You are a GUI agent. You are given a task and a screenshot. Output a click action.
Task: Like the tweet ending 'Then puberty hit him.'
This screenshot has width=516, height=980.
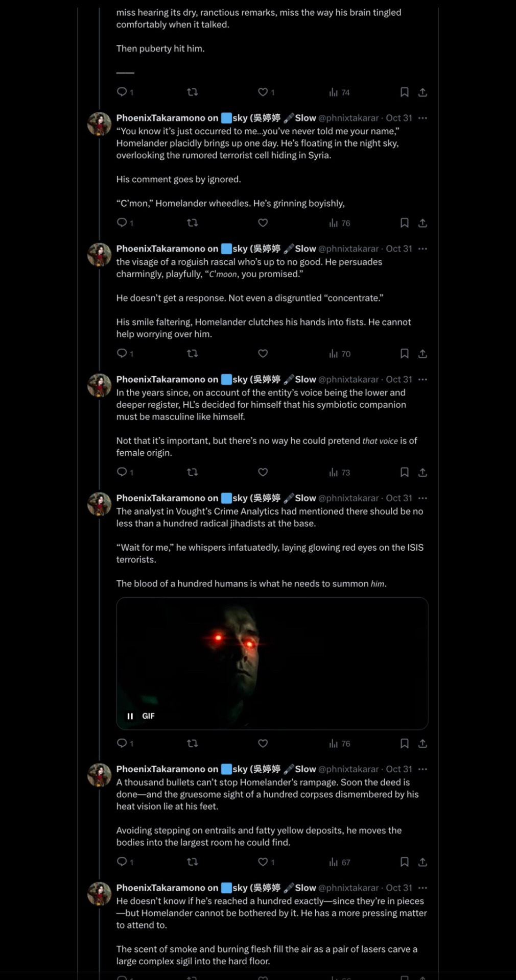pos(263,92)
